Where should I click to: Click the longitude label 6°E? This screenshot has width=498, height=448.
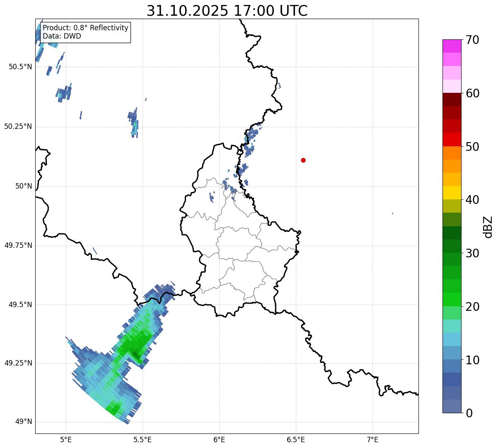[219, 439]
